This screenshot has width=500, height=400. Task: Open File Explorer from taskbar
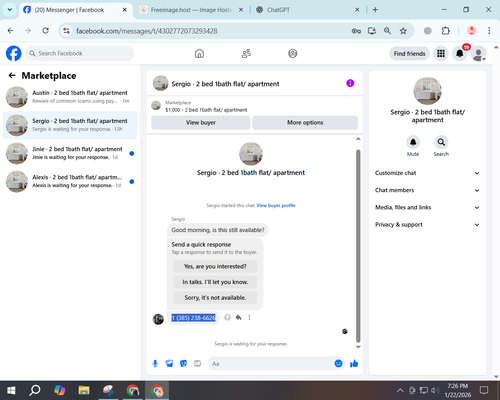click(x=84, y=390)
